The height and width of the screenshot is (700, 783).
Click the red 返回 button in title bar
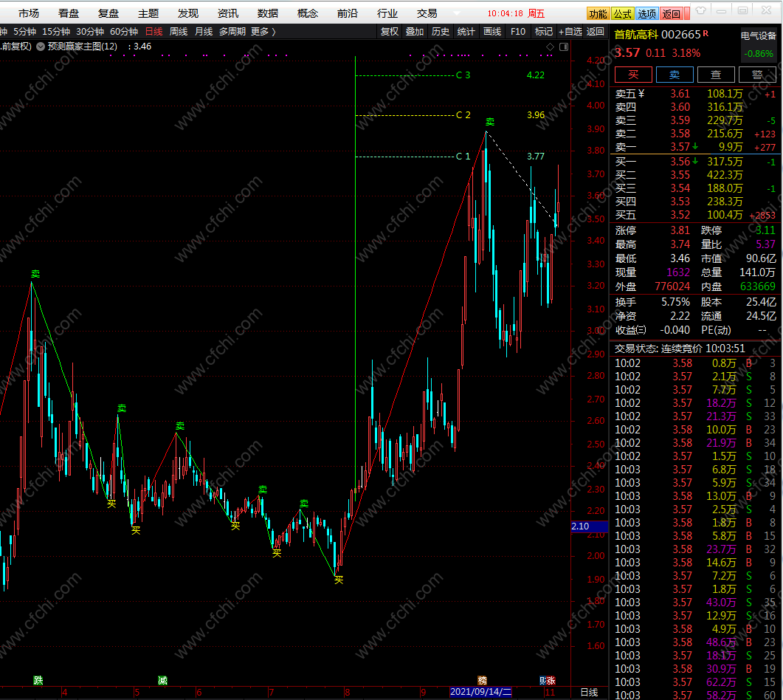672,13
